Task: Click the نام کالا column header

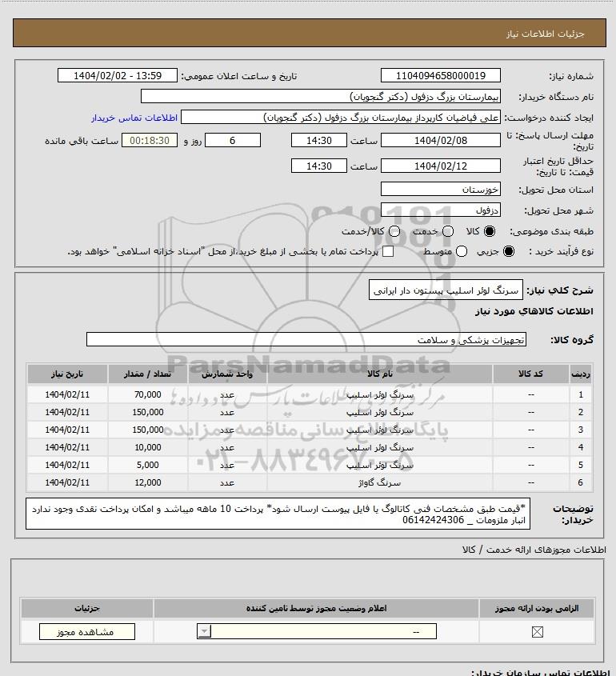Action: 380,374
